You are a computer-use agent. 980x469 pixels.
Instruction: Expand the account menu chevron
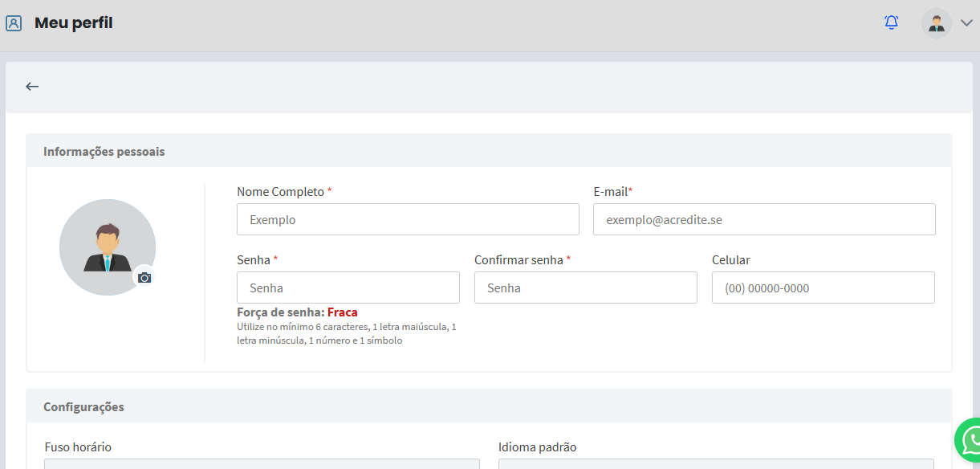coord(966,23)
